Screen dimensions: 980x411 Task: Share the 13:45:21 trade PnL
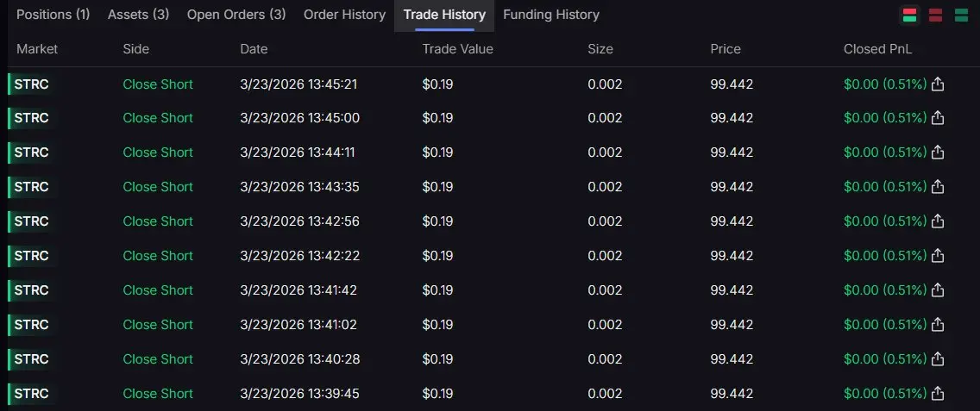(938, 84)
